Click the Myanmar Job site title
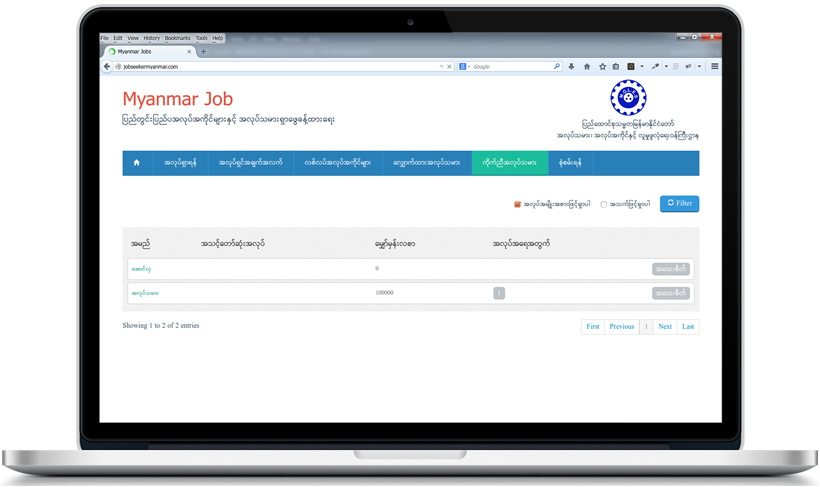The width and height of the screenshot is (820, 487). (178, 99)
